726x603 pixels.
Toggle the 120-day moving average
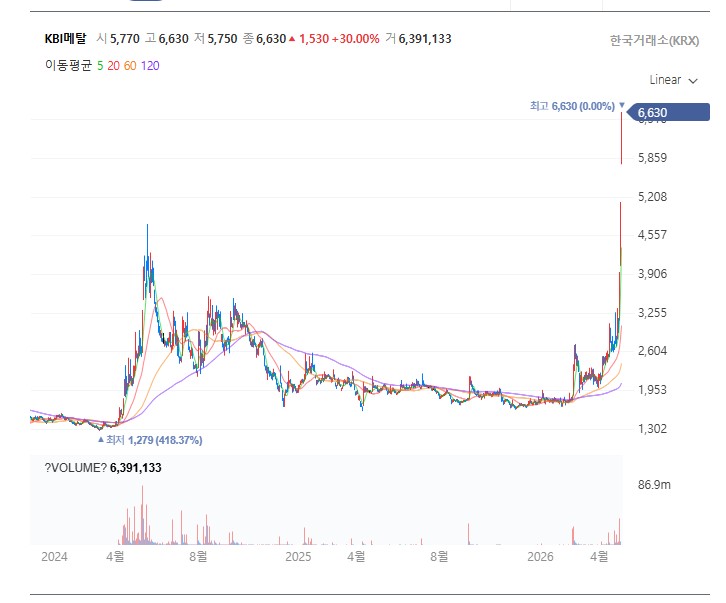(x=150, y=66)
